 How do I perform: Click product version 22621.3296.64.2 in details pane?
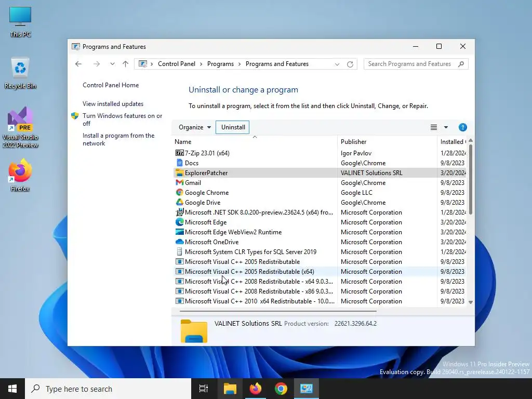[355, 323]
